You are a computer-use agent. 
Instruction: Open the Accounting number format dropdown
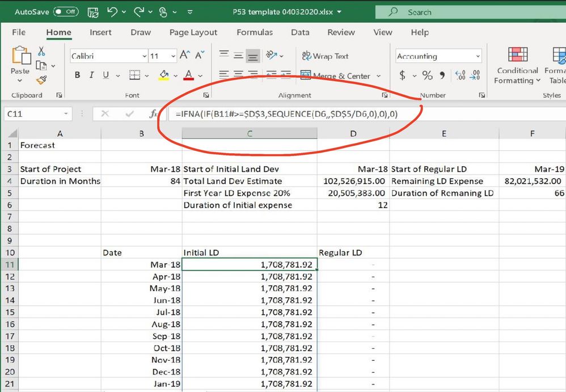pos(478,56)
